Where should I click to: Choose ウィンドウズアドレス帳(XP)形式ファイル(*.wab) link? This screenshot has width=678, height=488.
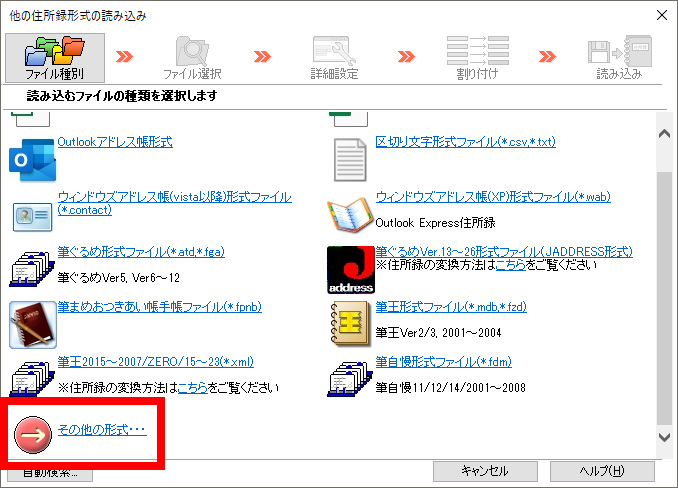tap(493, 197)
